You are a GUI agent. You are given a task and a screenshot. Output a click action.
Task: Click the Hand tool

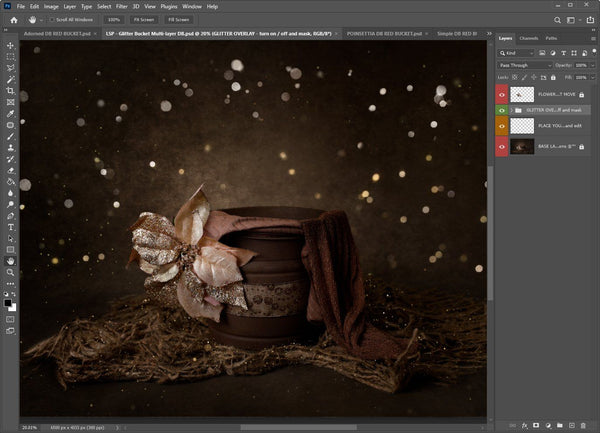10,261
